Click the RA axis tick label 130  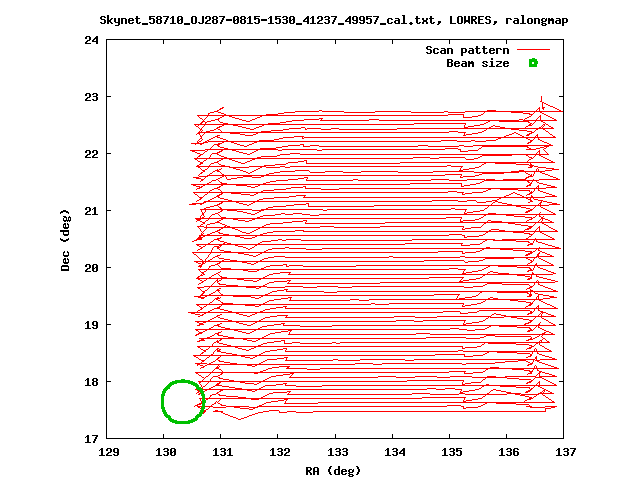pyautogui.click(x=166, y=452)
